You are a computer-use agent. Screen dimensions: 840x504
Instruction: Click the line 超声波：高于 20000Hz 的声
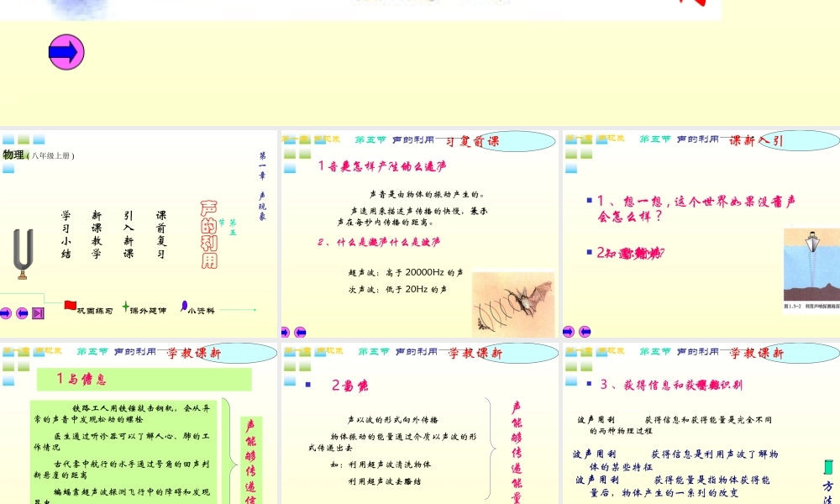pyautogui.click(x=406, y=273)
